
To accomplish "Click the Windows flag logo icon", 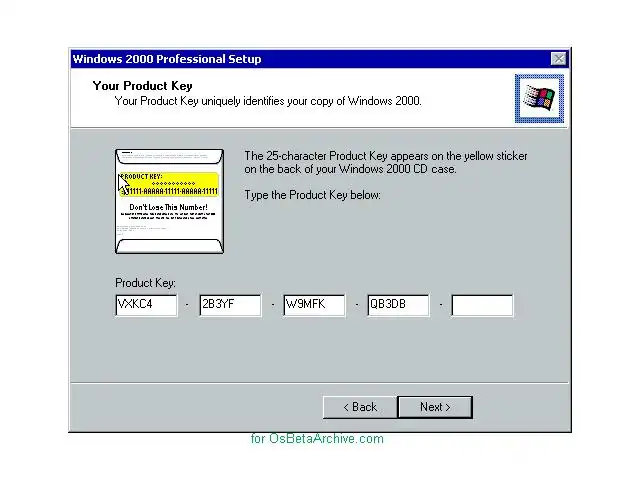I will (539, 98).
